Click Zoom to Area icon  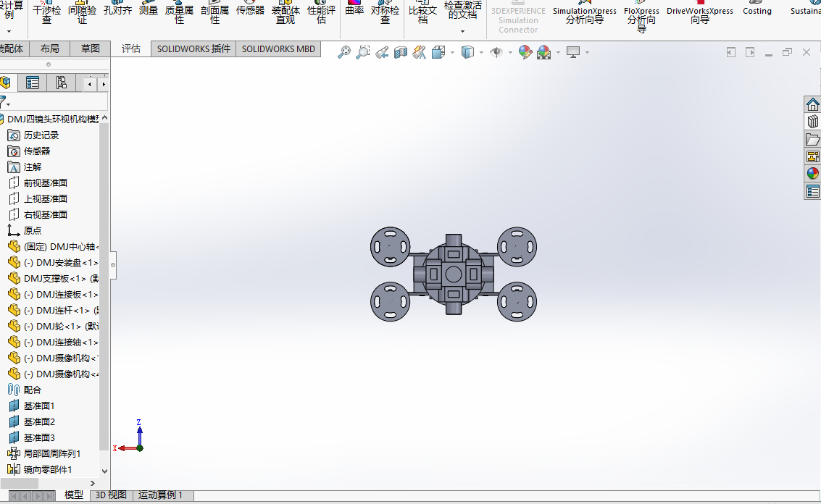click(363, 52)
